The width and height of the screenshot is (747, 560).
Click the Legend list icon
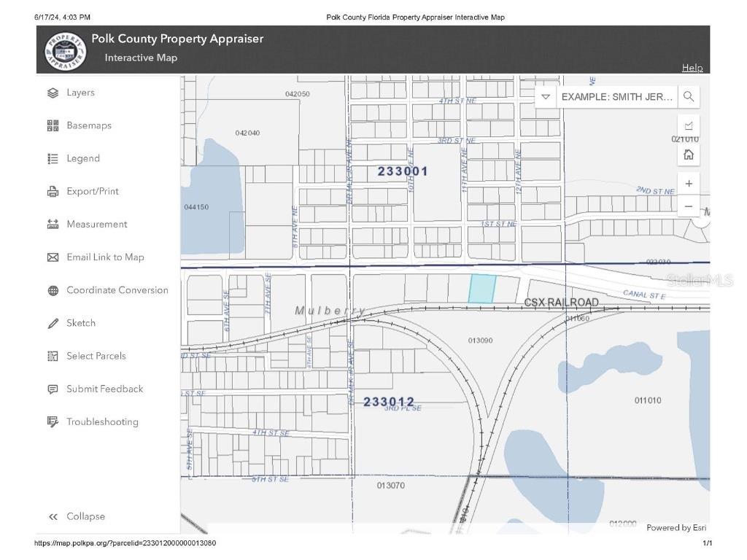coord(53,158)
